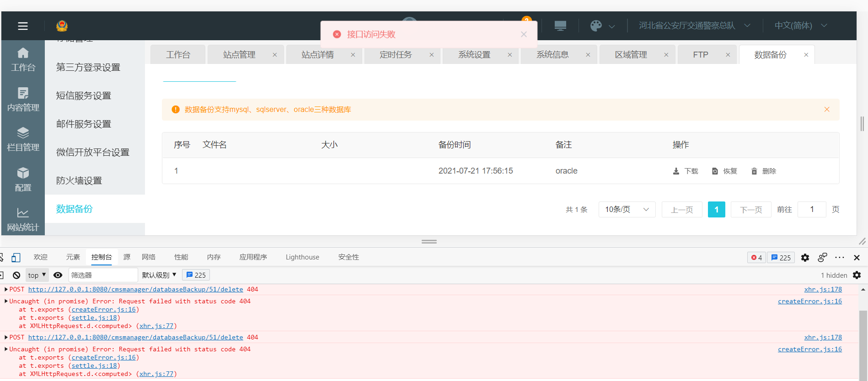The image size is (868, 381).
Task: Close the 定时任务 tab
Action: click(x=431, y=55)
